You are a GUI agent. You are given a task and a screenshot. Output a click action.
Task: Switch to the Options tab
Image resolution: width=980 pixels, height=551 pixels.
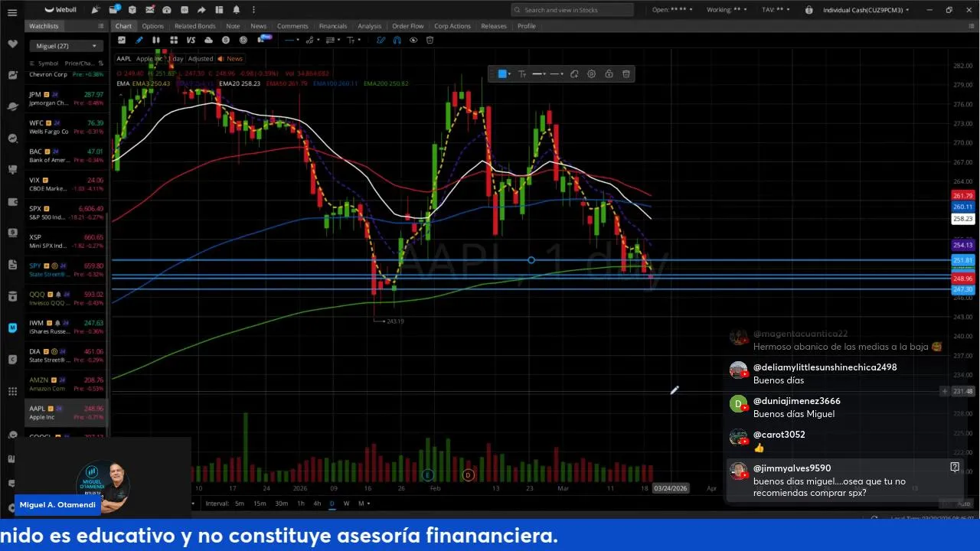[152, 26]
